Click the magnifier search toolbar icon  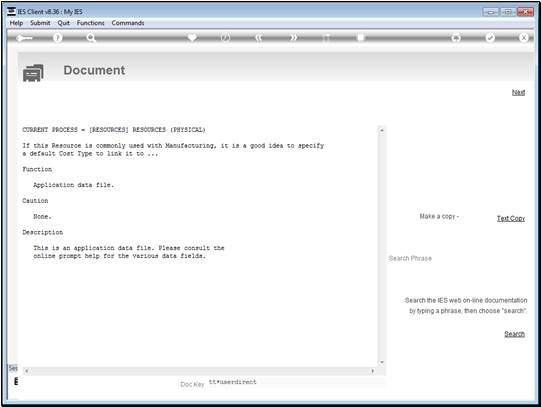click(x=91, y=38)
